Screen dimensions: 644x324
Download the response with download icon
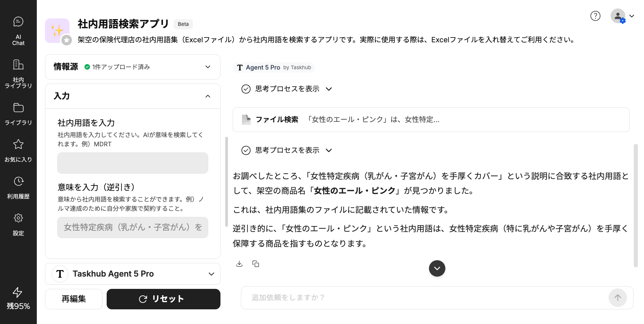click(x=240, y=264)
